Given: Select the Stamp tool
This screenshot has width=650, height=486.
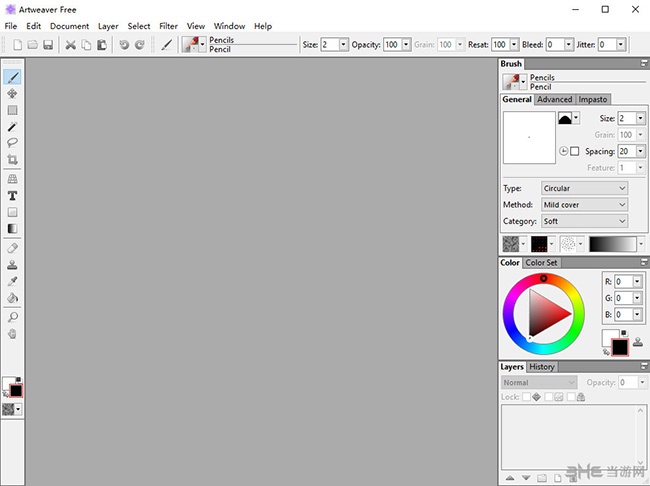Looking at the screenshot, I should point(12,265).
